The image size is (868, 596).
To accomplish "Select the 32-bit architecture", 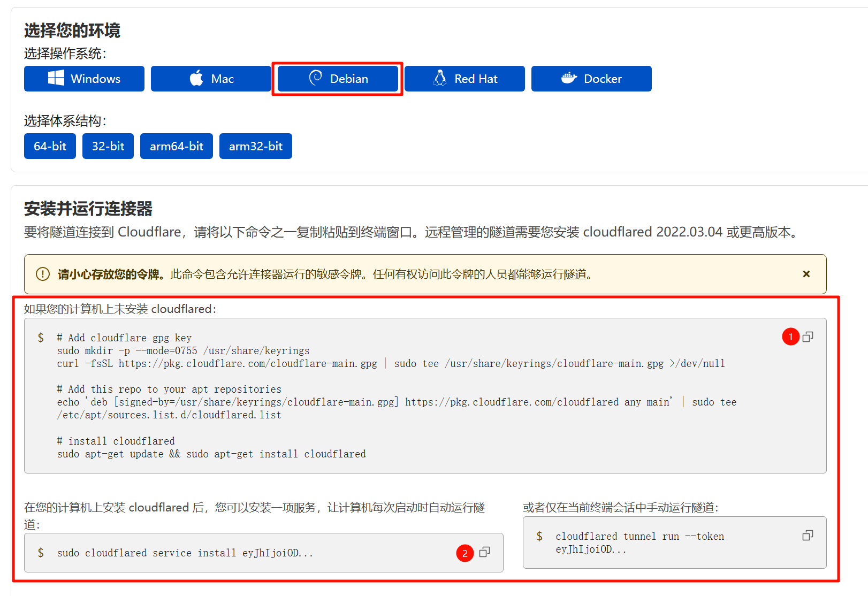I will (x=108, y=146).
